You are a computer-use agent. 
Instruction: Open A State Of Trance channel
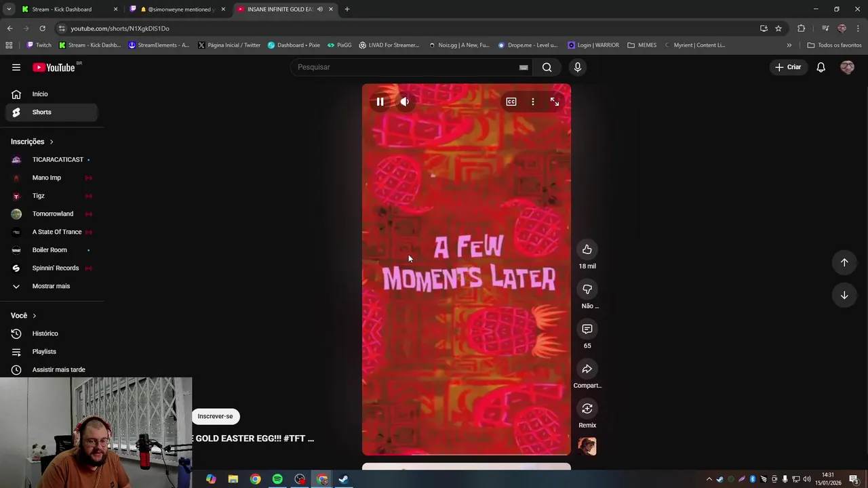[x=52, y=232]
